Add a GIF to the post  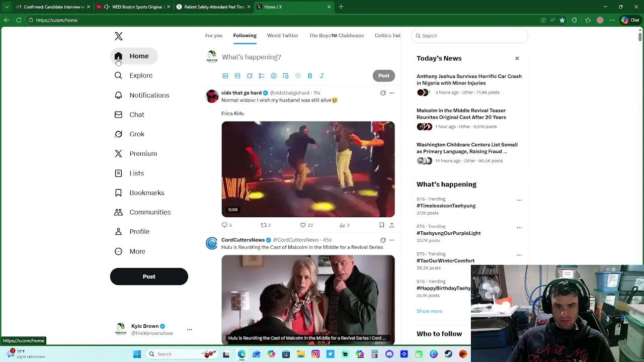(237, 76)
